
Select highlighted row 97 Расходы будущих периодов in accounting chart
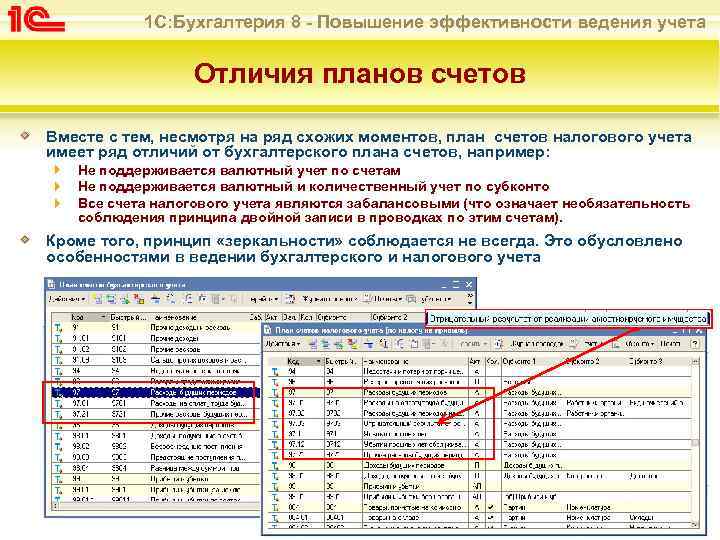[x=156, y=393]
